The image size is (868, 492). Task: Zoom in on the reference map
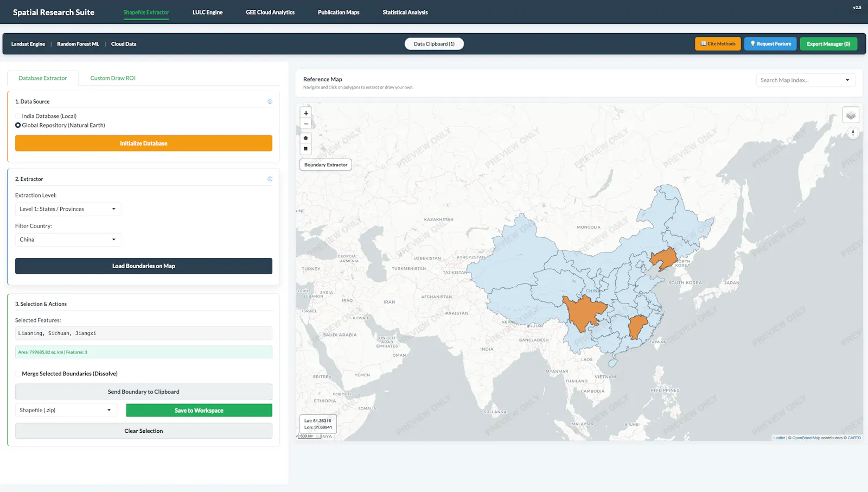(x=306, y=113)
